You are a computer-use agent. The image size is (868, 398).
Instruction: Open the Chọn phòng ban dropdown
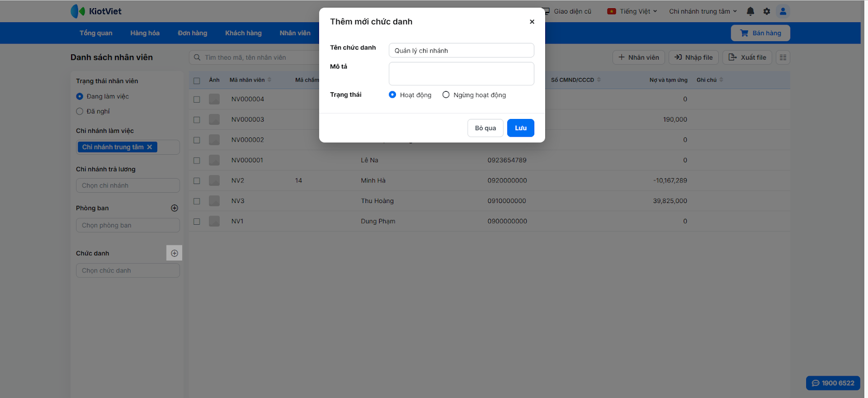(x=128, y=225)
